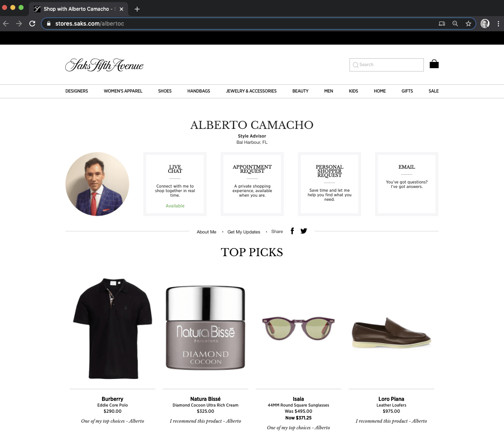Click the About Me link
Screen dimensions: 504x433
[206, 232]
